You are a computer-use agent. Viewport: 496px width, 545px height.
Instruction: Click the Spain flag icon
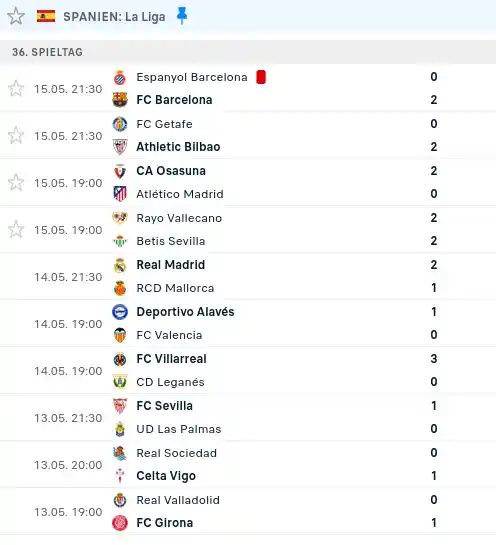[x=46, y=16]
